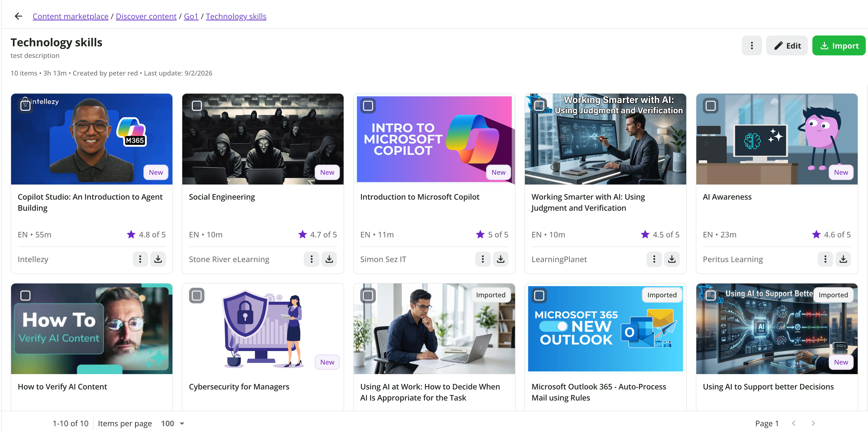Check the Working Smarter with AI card
Image resolution: width=868 pixels, height=432 pixels.
pos(539,106)
